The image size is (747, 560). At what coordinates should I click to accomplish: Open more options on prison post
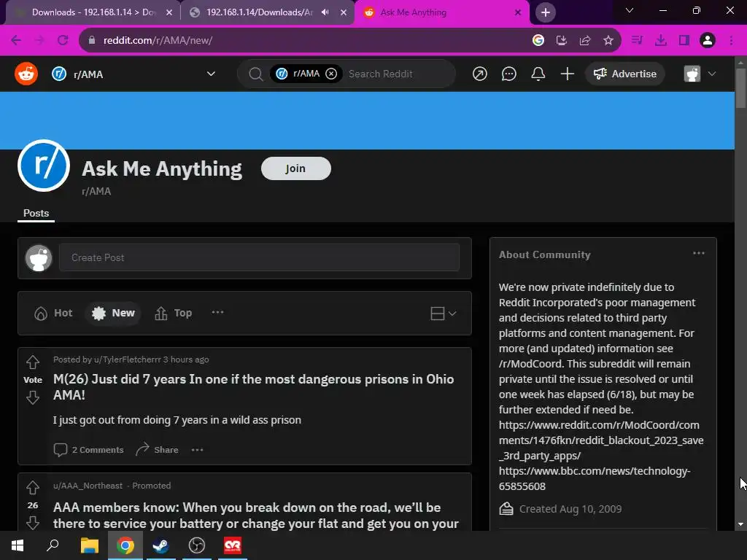[197, 449]
